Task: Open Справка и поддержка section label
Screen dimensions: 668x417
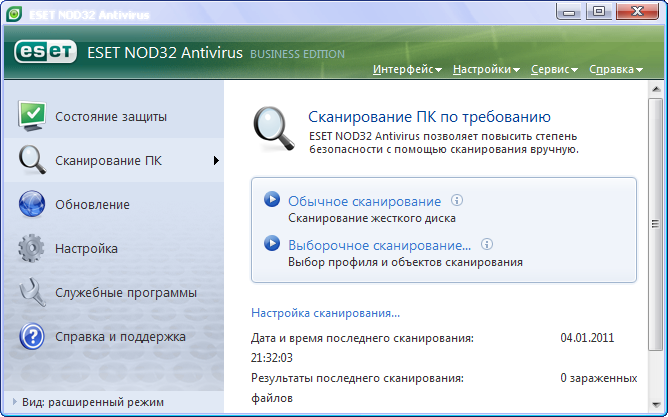Action: coord(120,336)
